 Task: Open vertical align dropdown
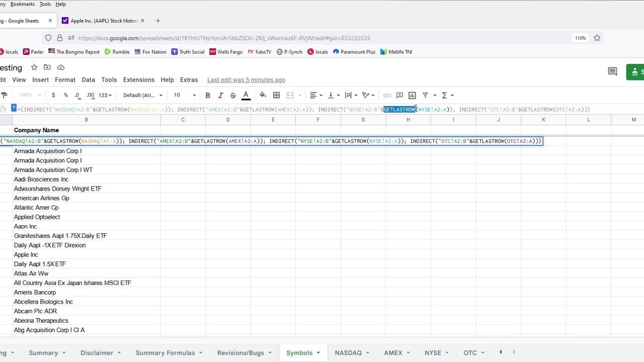pyautogui.click(x=334, y=95)
